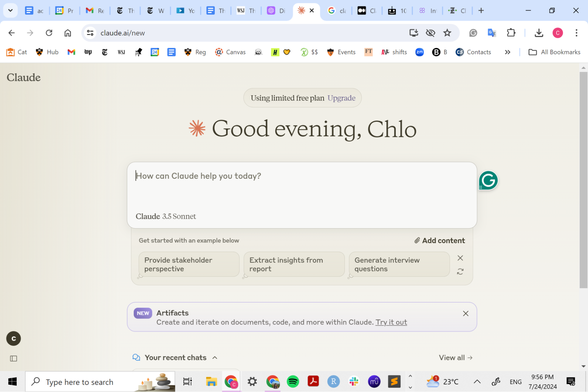The width and height of the screenshot is (588, 392).
Task: Switch to the Gmail tab
Action: (95, 11)
